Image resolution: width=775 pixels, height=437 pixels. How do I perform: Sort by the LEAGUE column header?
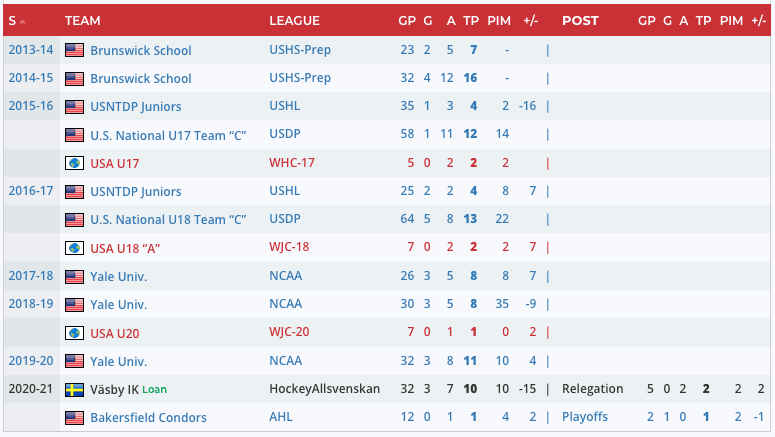tap(294, 21)
